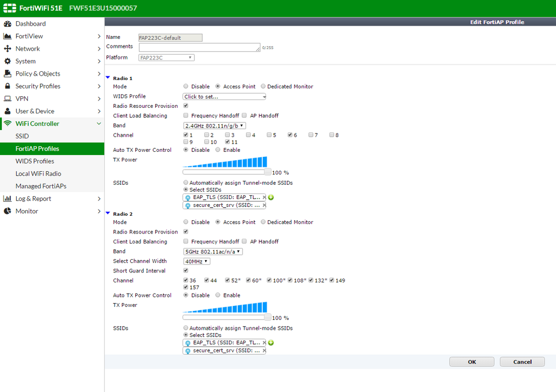556x392 pixels.
Task: Click the Fortinet logo icon in header
Action: coord(9,8)
